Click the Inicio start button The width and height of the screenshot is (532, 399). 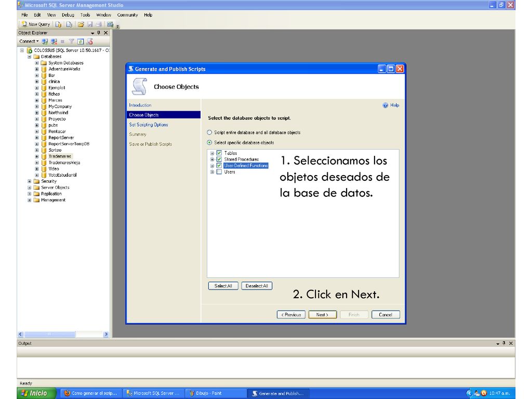[36, 393]
